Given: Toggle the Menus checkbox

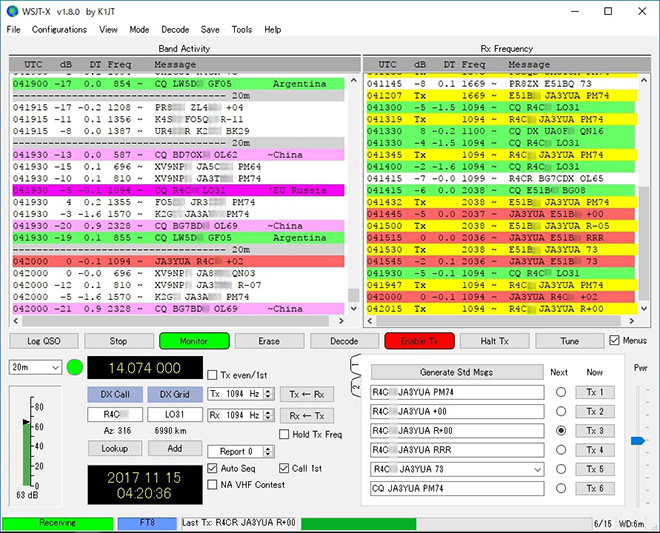Looking at the screenshot, I should pos(616,341).
